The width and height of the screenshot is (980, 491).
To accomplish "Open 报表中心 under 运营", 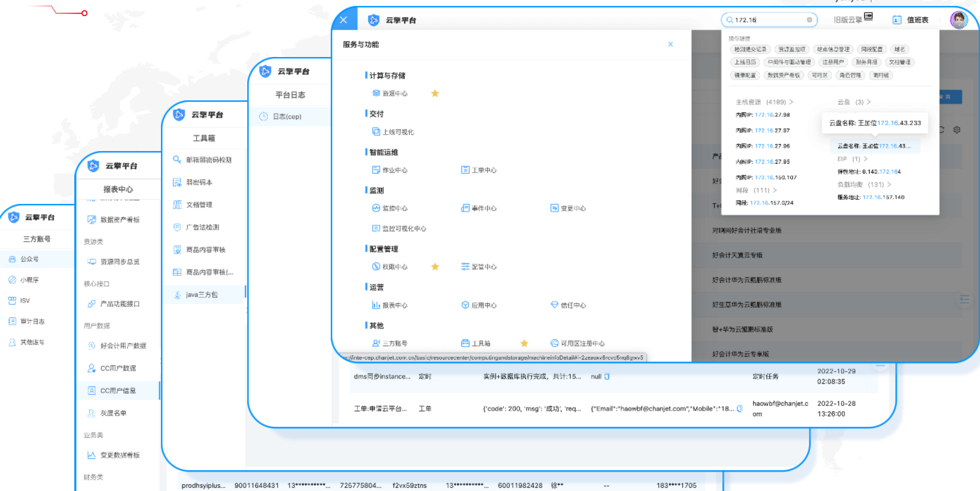I will click(x=390, y=305).
